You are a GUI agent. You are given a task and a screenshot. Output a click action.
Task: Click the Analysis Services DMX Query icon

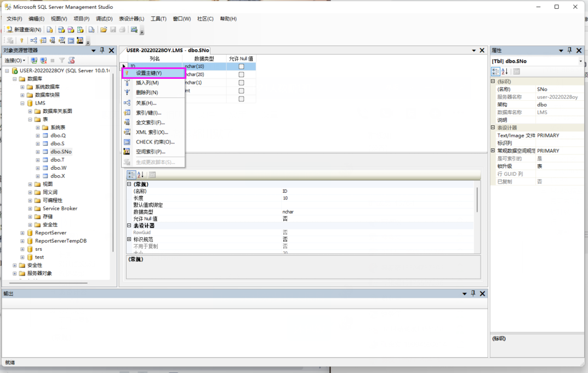click(71, 30)
